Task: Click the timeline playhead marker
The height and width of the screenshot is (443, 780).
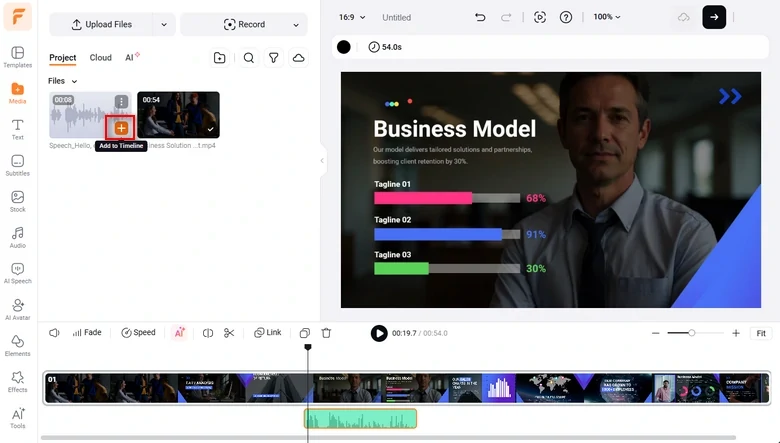Action: (308, 347)
